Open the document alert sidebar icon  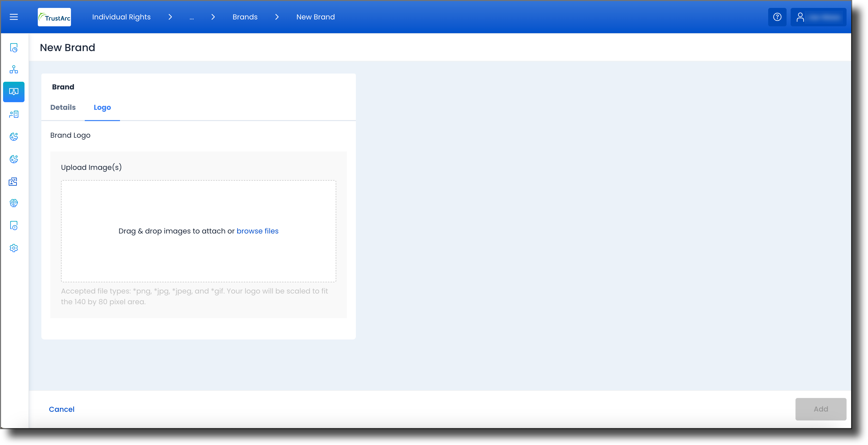pyautogui.click(x=14, y=226)
